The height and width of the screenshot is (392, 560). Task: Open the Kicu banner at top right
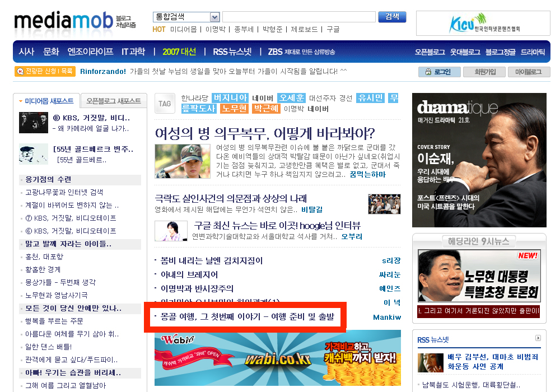tap(483, 23)
